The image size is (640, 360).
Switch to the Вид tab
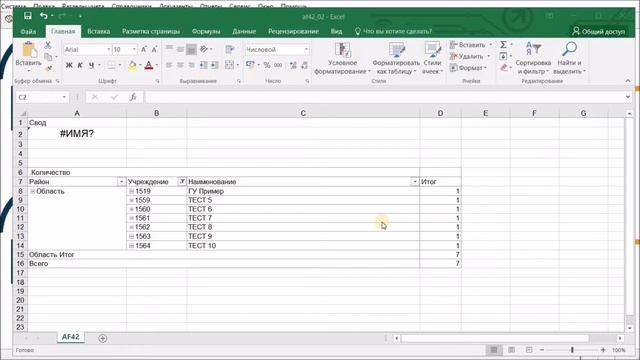[x=336, y=31]
